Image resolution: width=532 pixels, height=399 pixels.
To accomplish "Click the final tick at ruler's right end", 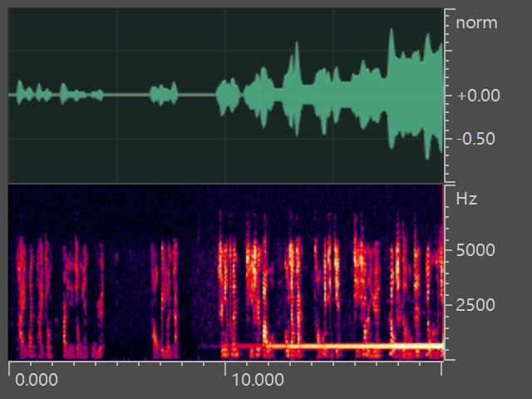I will tap(441, 367).
